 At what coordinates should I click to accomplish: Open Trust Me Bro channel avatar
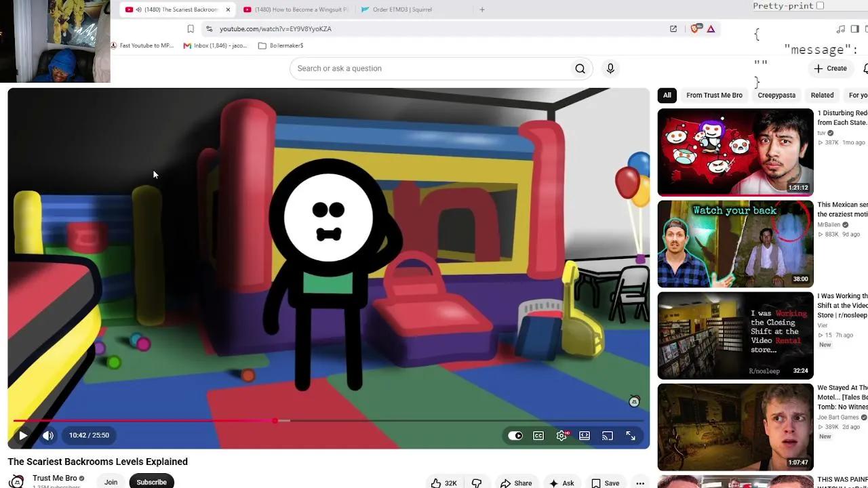[x=16, y=481]
